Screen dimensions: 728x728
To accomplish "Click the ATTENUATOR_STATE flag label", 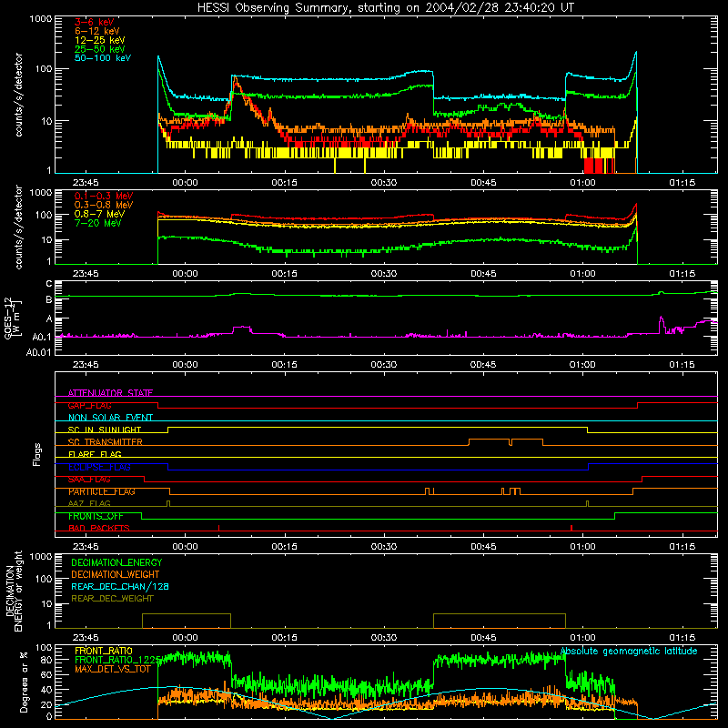I will coord(110,393).
